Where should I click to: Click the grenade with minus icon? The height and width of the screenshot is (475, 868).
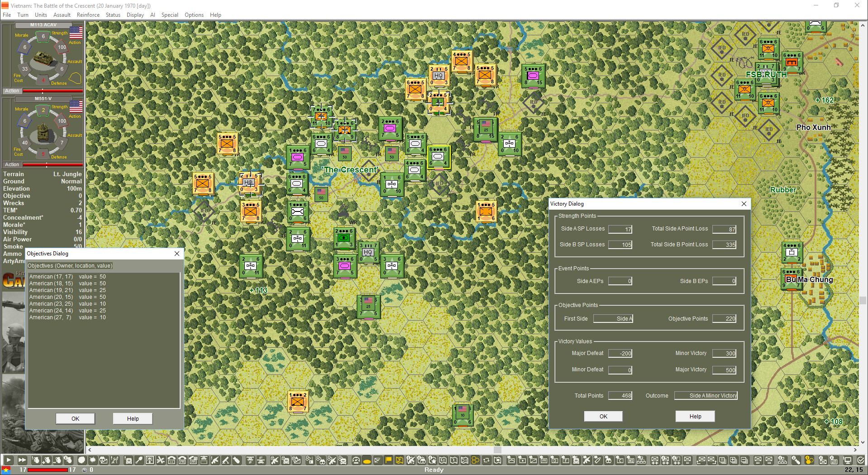pos(57,460)
